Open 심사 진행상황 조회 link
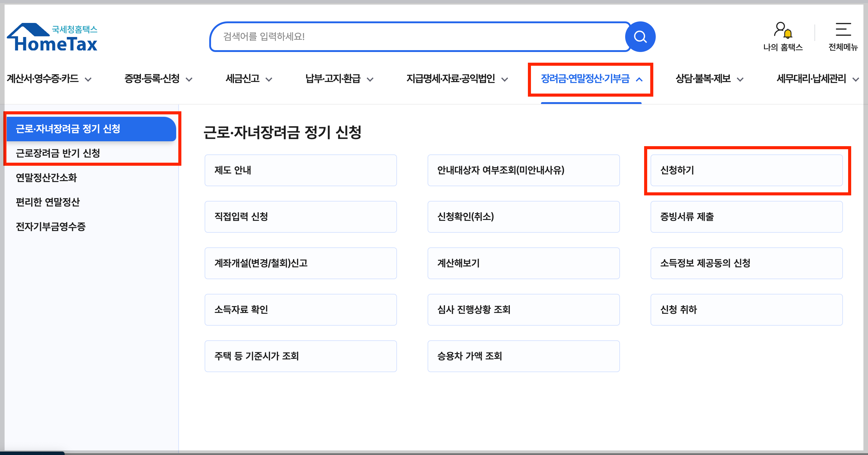 coord(523,310)
